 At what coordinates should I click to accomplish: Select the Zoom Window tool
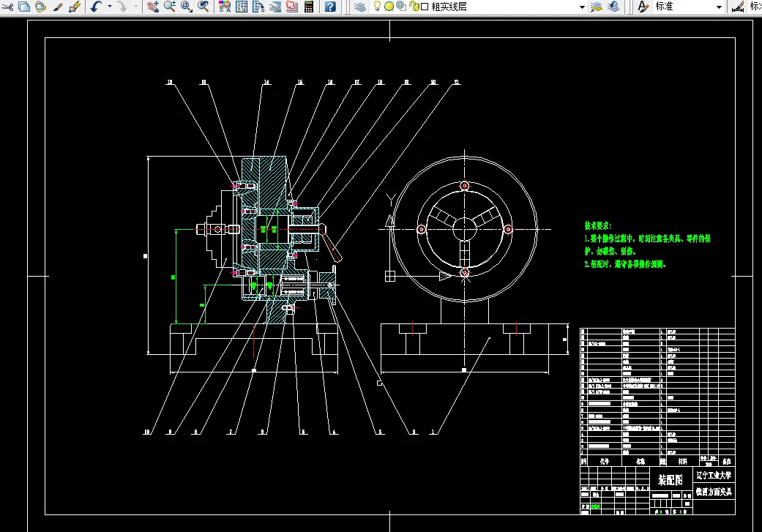coord(186,7)
